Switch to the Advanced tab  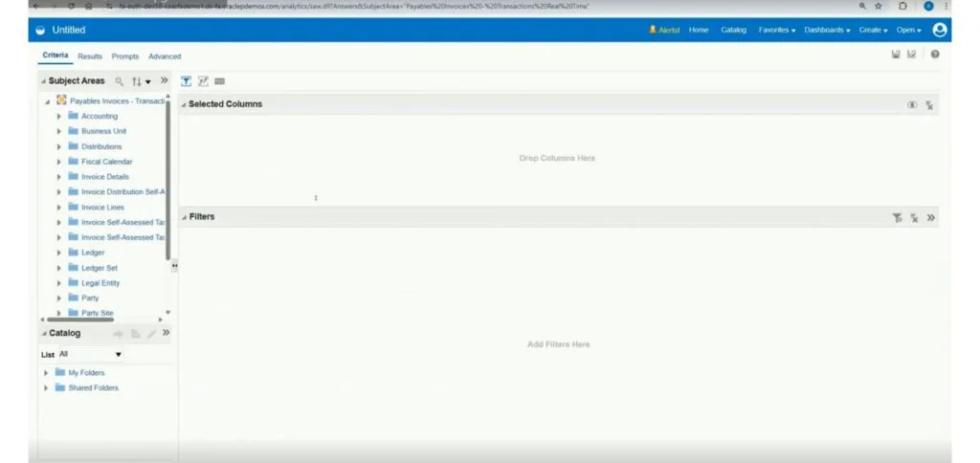tap(165, 56)
